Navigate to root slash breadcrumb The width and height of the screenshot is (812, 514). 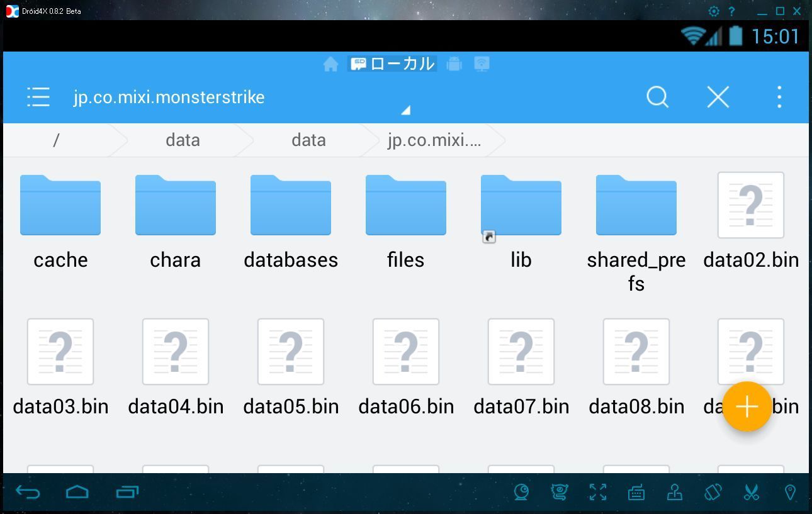(56, 140)
